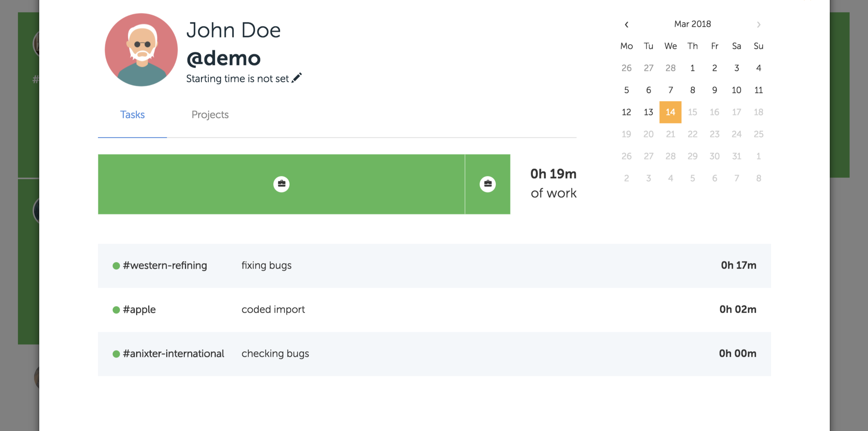
Task: Click the 0h 17m duration value
Action: [738, 265]
